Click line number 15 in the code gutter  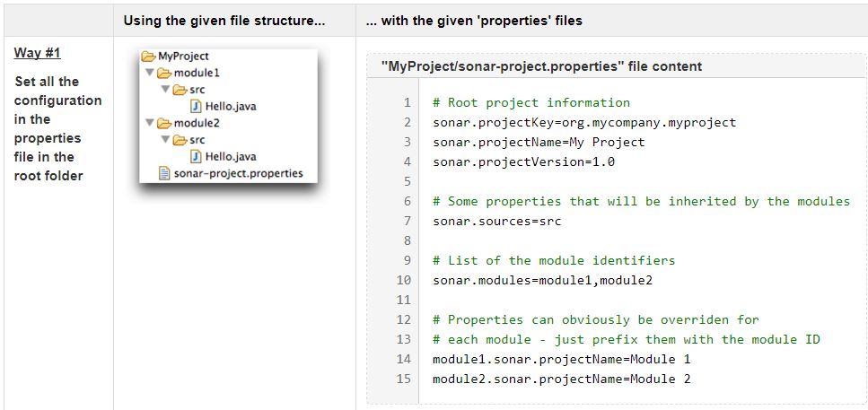[403, 379]
